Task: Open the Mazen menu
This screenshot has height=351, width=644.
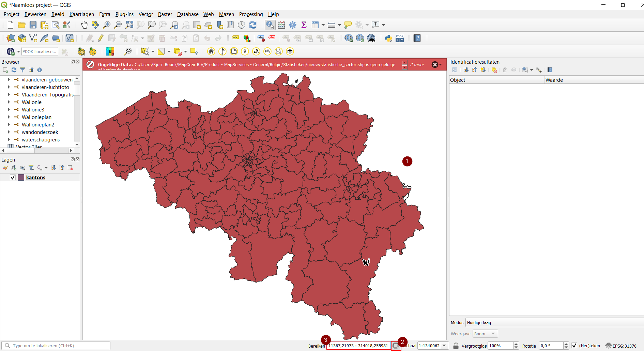Action: click(227, 14)
